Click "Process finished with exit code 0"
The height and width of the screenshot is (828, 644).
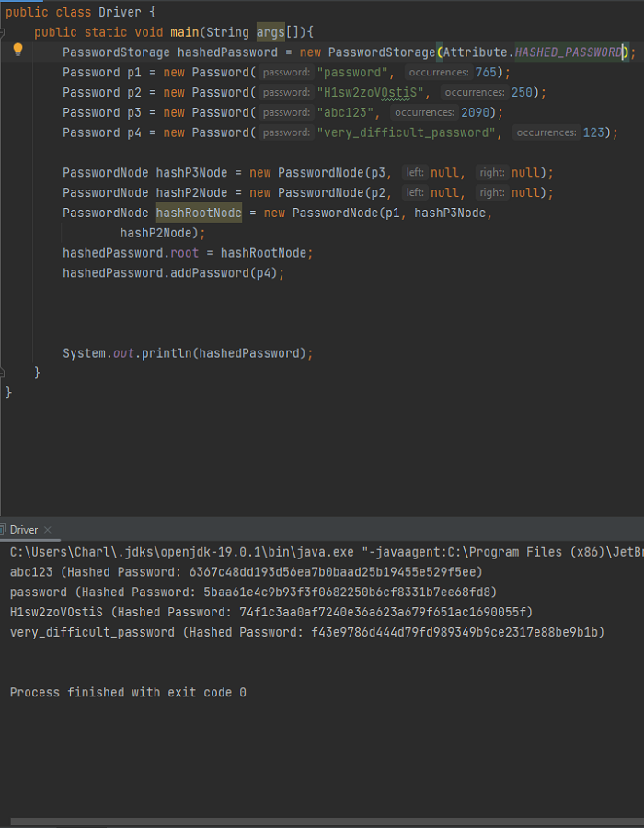[128, 692]
